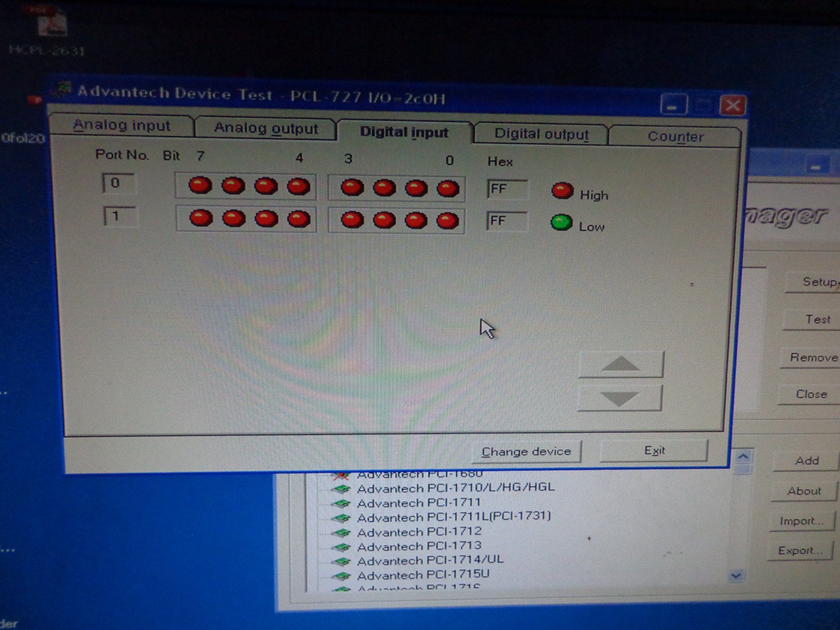Image resolution: width=840 pixels, height=630 pixels.
Task: Click the Port No. 1 field
Action: click(x=120, y=216)
